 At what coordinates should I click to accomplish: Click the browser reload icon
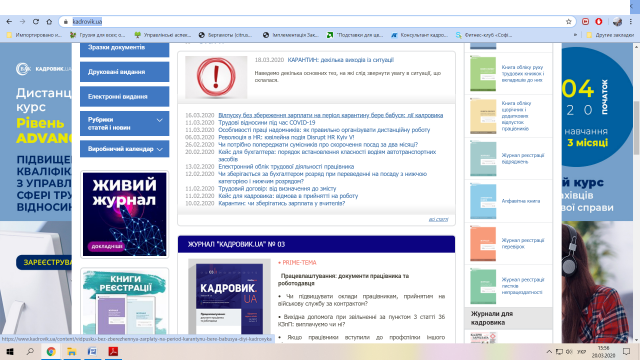[x=36, y=22]
